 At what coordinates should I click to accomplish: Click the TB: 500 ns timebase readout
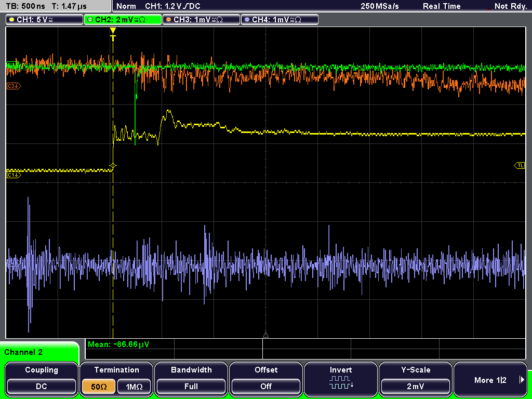coord(26,6)
